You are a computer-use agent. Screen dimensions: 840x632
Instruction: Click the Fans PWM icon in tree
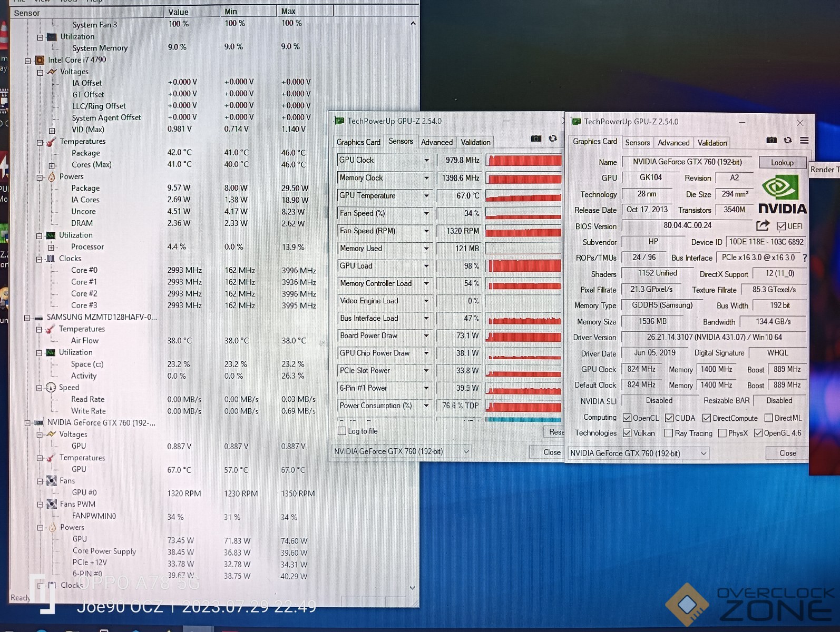tap(52, 504)
